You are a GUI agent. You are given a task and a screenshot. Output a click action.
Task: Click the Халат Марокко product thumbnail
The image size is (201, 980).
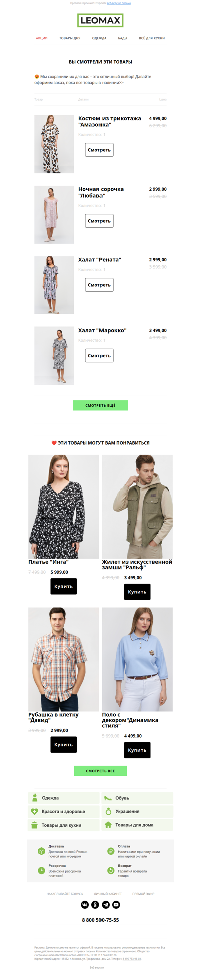[54, 356]
